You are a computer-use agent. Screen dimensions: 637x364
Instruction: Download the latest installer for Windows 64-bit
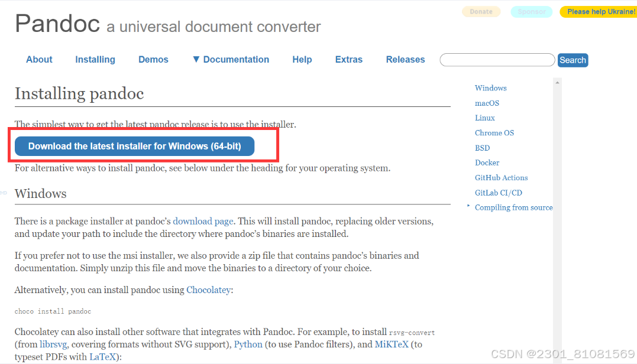[134, 146]
